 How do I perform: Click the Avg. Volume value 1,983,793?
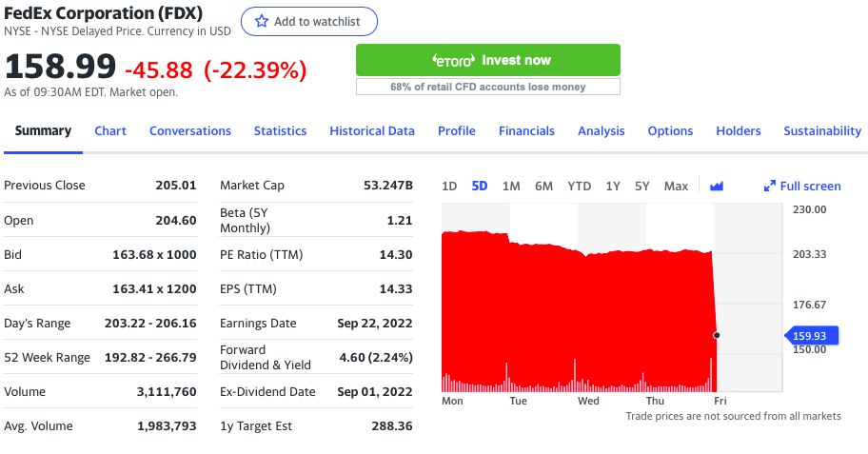click(167, 426)
